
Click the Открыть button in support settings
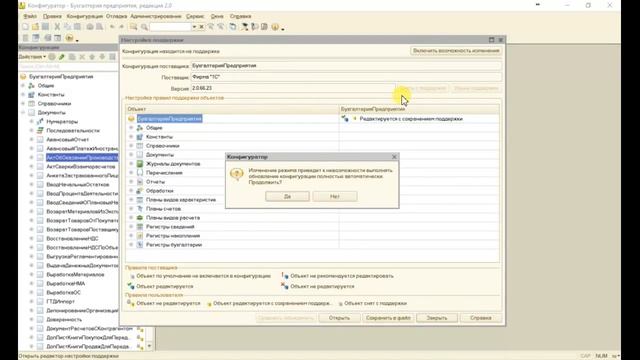coord(339,318)
